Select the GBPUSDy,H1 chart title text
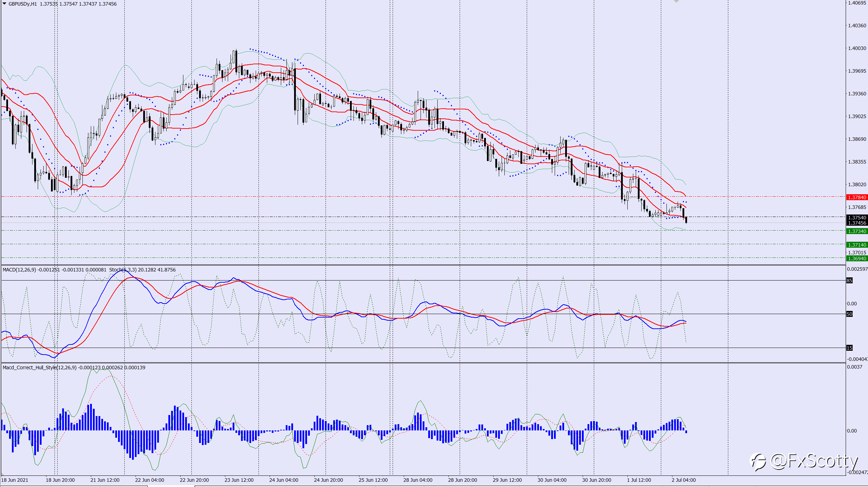Screen dimensions: 868x487 23,4
